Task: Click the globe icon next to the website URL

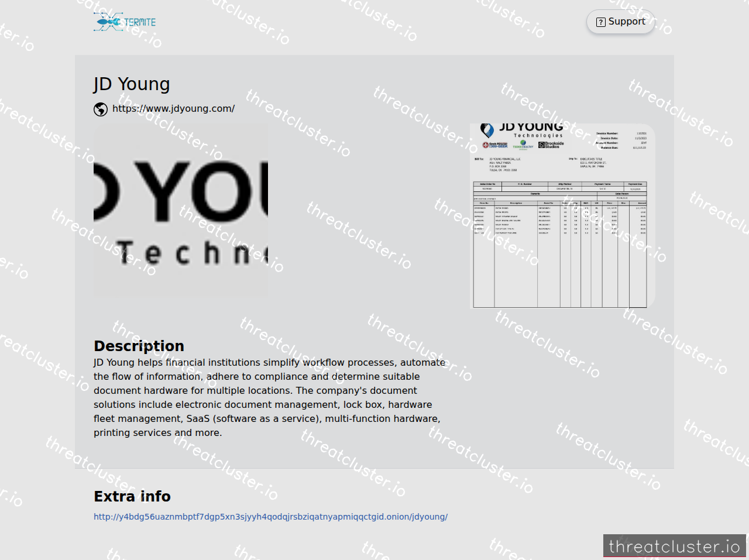Action: [x=101, y=109]
